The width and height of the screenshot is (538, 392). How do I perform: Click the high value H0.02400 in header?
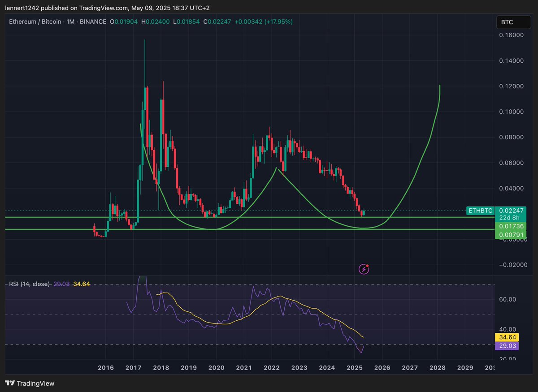click(156, 22)
